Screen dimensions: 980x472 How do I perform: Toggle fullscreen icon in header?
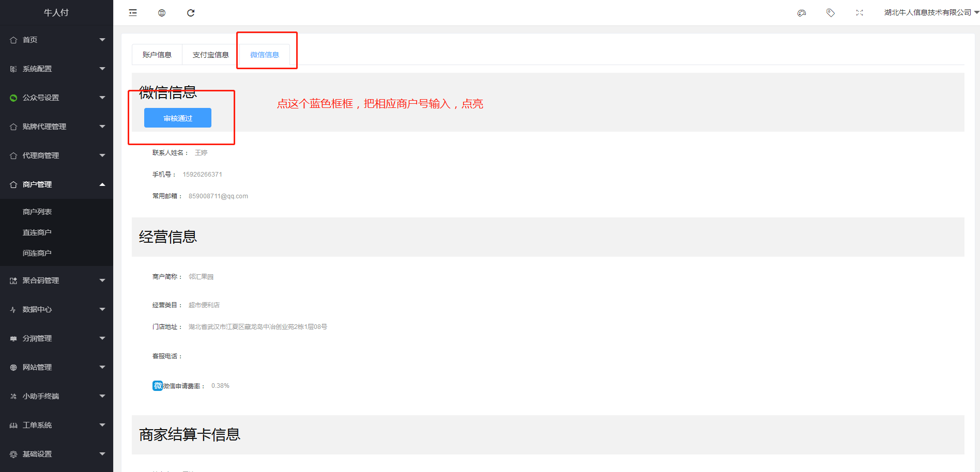(860, 13)
